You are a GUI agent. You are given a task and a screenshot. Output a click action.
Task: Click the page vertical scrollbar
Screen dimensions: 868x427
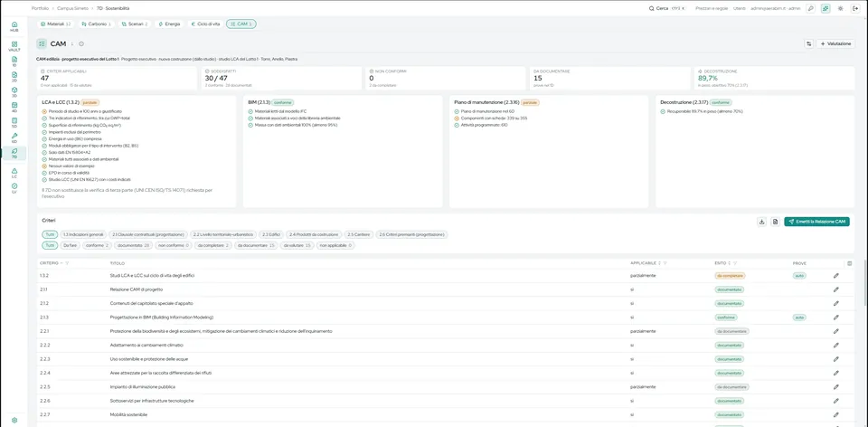coord(865,282)
